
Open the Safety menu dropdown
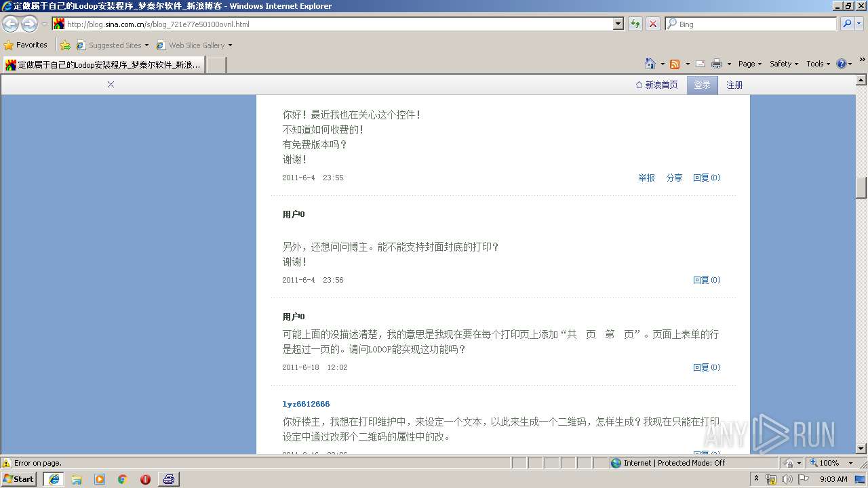coord(784,64)
